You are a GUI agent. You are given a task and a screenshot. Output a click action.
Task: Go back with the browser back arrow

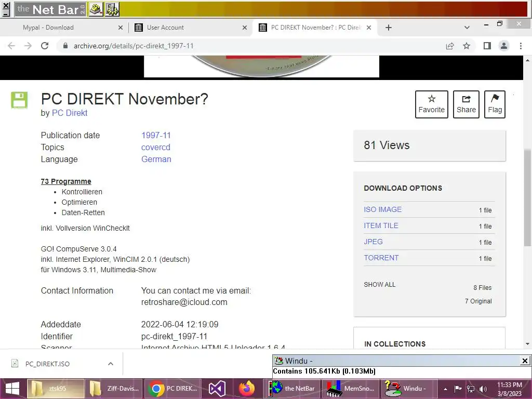11,46
